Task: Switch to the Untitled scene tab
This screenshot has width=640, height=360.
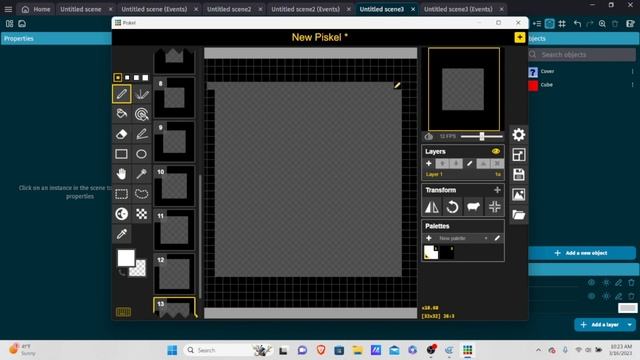Action: tap(81, 9)
